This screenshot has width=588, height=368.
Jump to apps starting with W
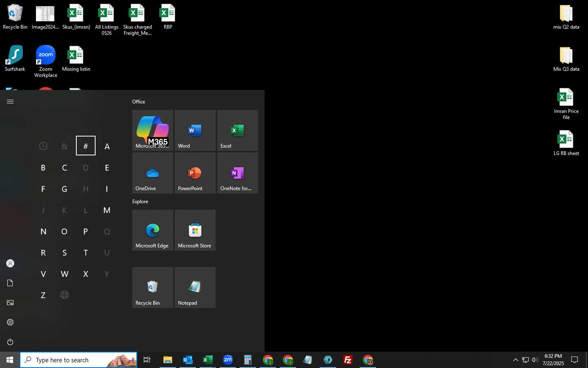click(65, 274)
